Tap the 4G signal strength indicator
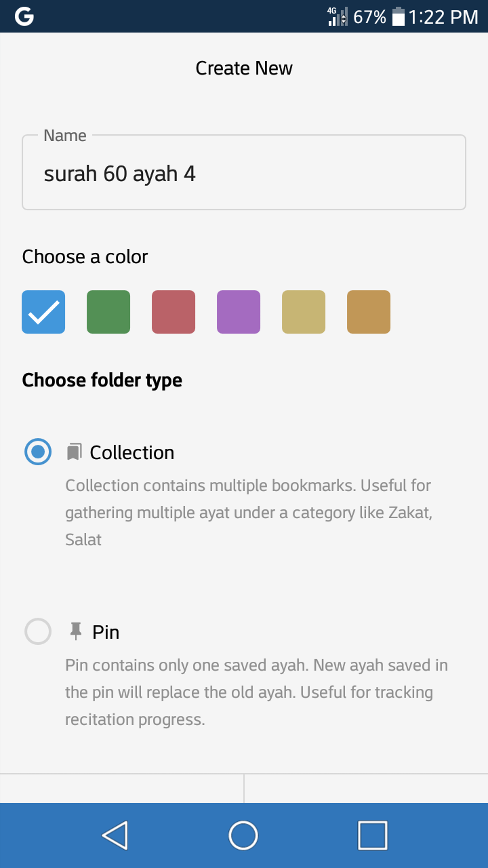Image resolution: width=488 pixels, height=868 pixels. (x=336, y=15)
